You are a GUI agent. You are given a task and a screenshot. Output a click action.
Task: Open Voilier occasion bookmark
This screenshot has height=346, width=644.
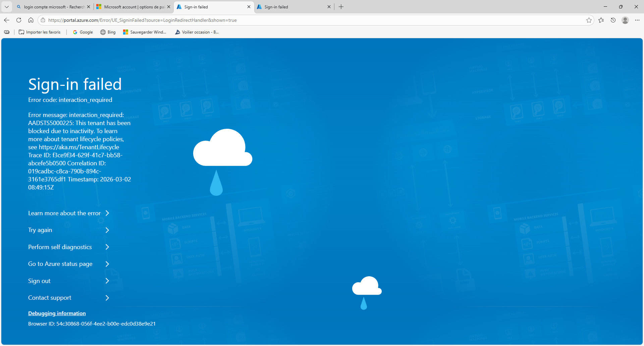point(197,32)
